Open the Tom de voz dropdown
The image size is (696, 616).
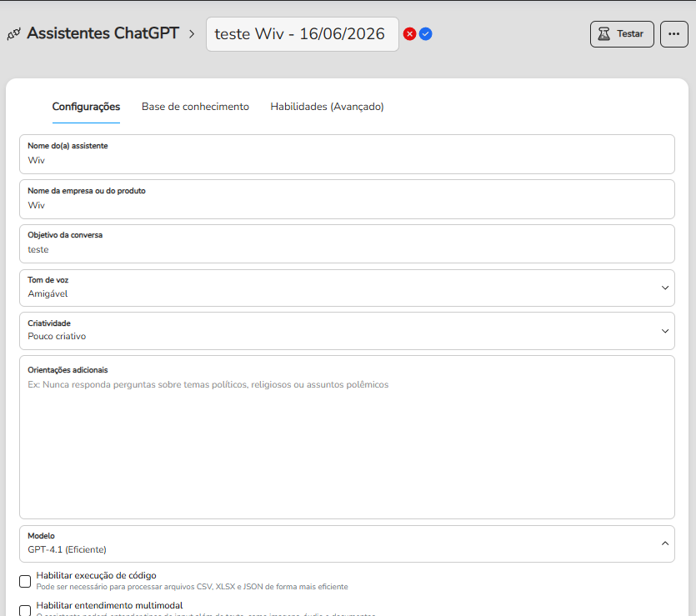pyautogui.click(x=347, y=288)
